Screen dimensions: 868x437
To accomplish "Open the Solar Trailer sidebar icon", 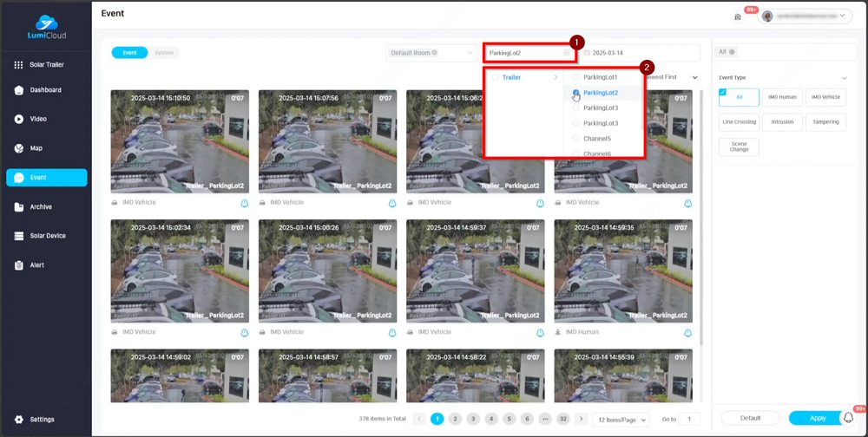I will point(19,65).
